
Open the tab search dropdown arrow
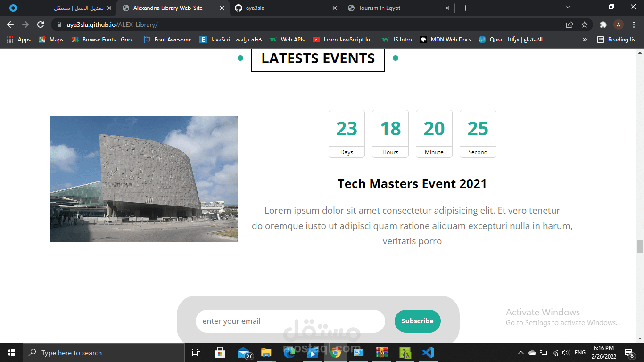coord(568,7)
